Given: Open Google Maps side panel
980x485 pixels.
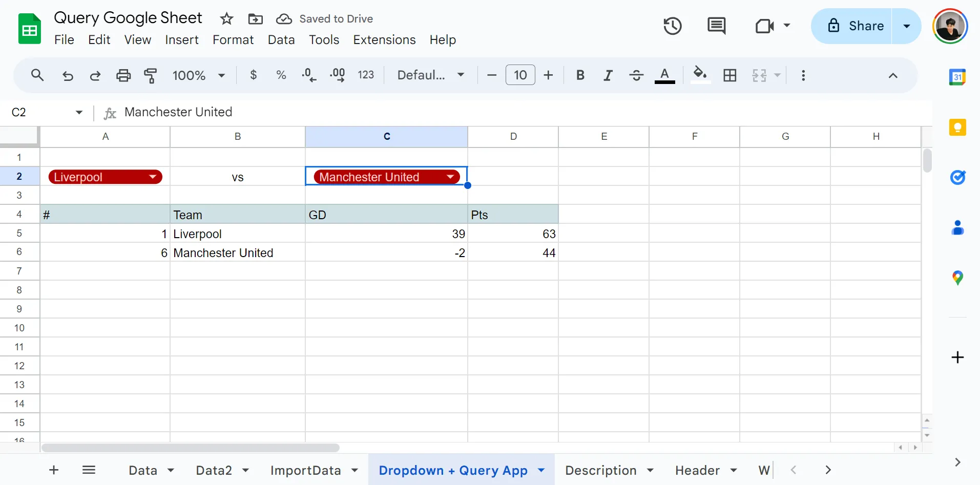Looking at the screenshot, I should (x=957, y=278).
